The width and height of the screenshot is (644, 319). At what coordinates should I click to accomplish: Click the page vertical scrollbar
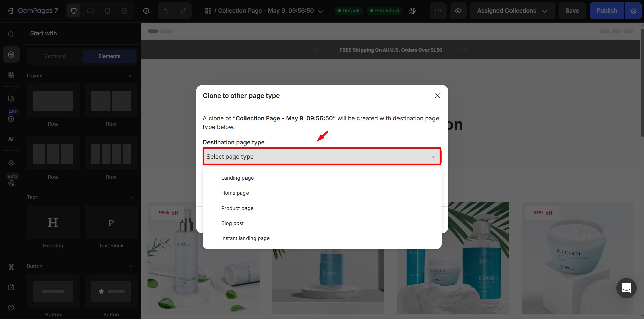pos(642,82)
